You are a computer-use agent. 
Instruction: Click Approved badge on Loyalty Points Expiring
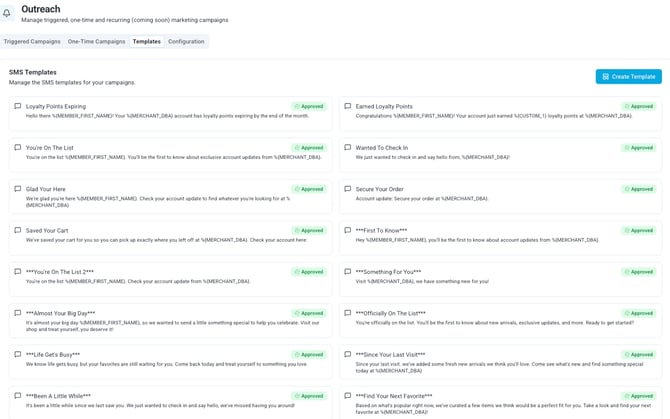(x=309, y=106)
